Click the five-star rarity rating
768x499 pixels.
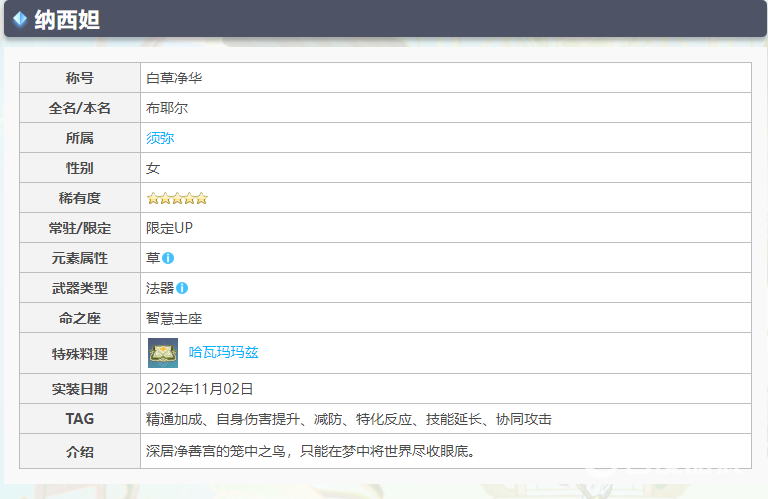coord(177,198)
